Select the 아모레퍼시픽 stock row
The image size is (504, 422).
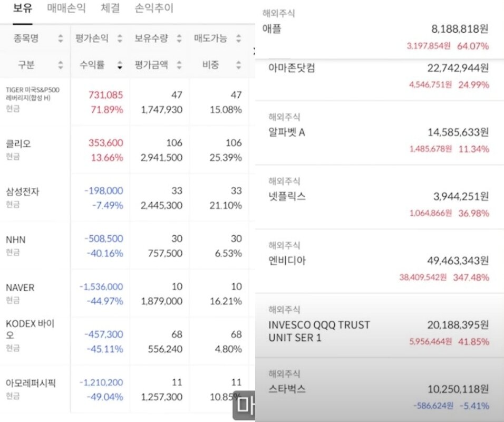point(31,383)
